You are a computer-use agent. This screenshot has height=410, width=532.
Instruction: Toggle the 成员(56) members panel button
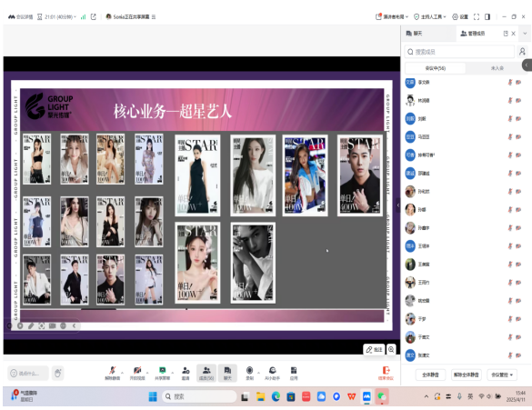click(x=206, y=373)
